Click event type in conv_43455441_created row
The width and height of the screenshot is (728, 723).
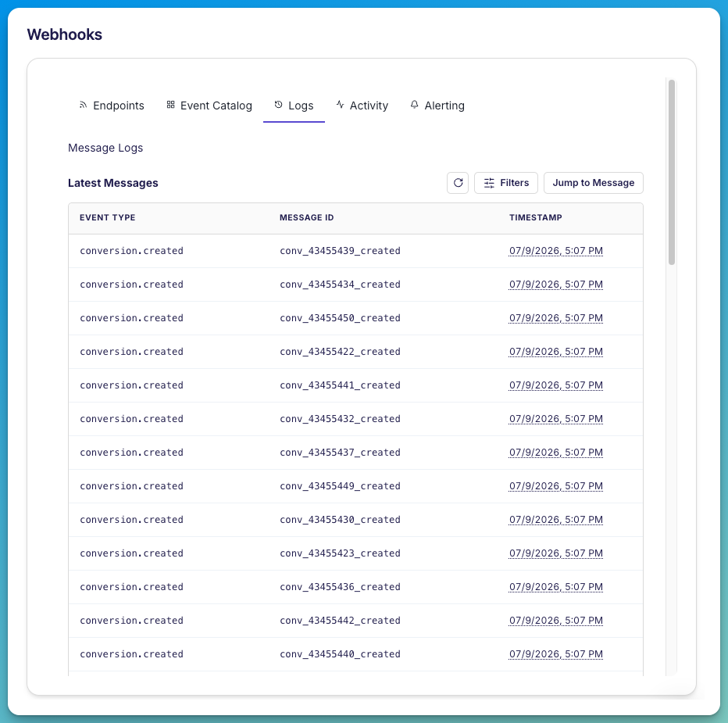point(131,385)
